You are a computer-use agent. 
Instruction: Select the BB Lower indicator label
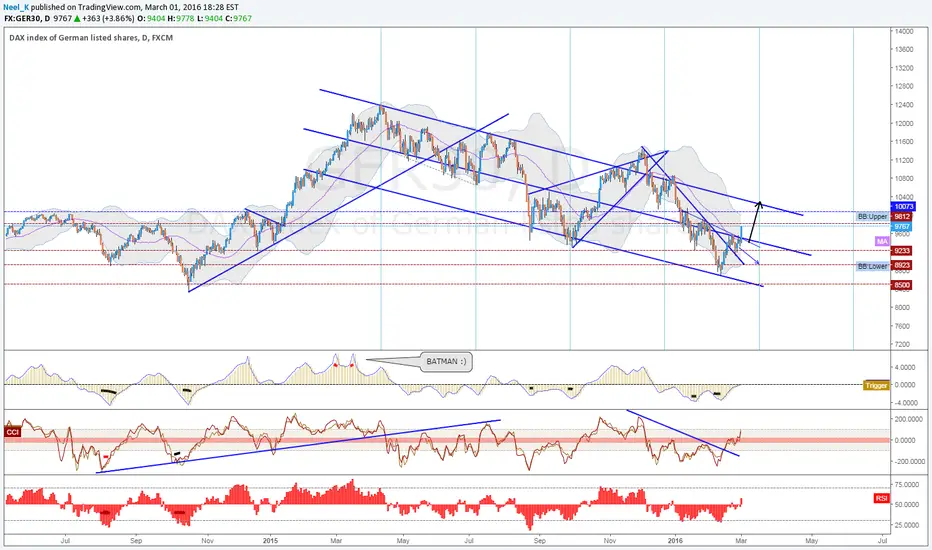coord(873,266)
